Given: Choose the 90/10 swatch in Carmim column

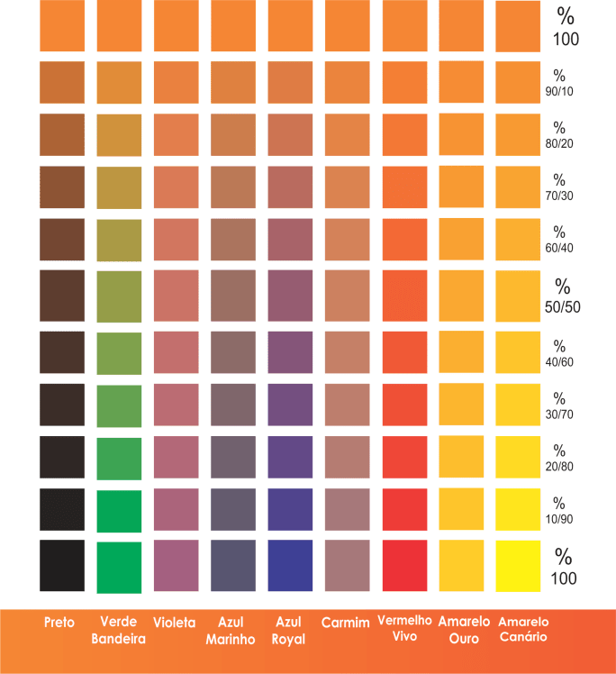Looking at the screenshot, I should [347, 83].
